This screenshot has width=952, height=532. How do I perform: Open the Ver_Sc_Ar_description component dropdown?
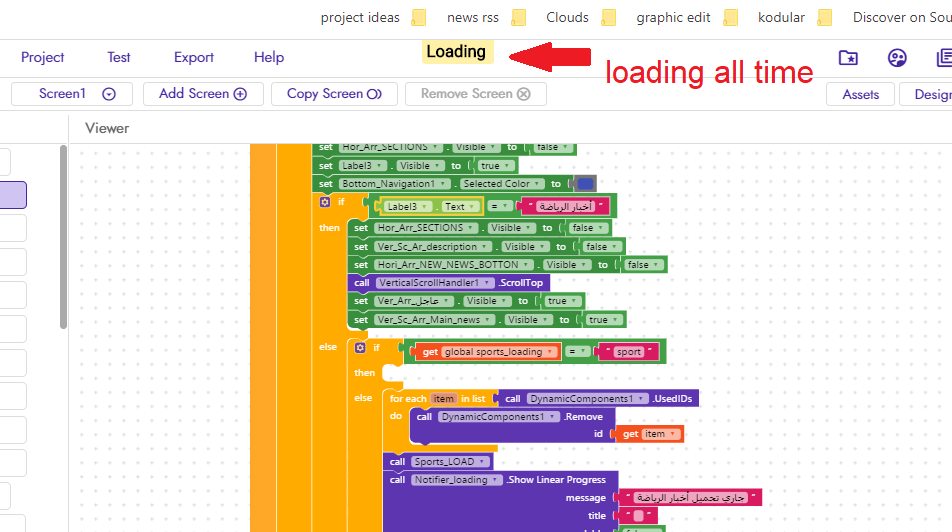click(433, 247)
